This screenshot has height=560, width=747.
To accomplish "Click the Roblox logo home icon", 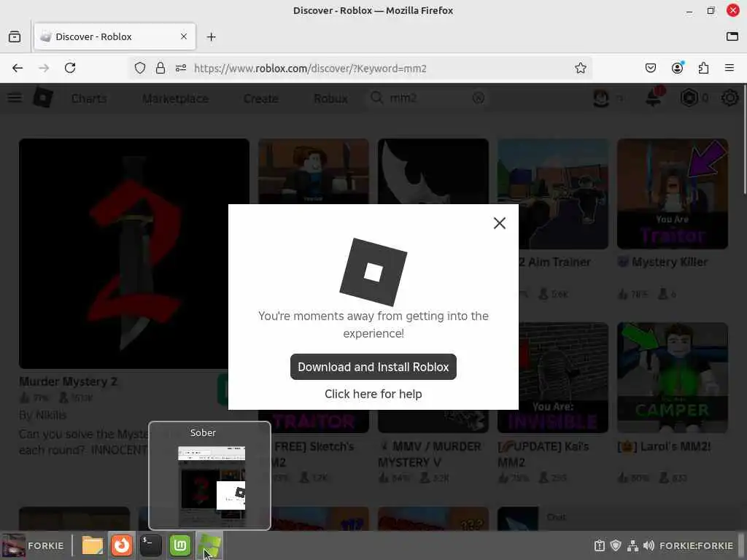I will click(43, 98).
